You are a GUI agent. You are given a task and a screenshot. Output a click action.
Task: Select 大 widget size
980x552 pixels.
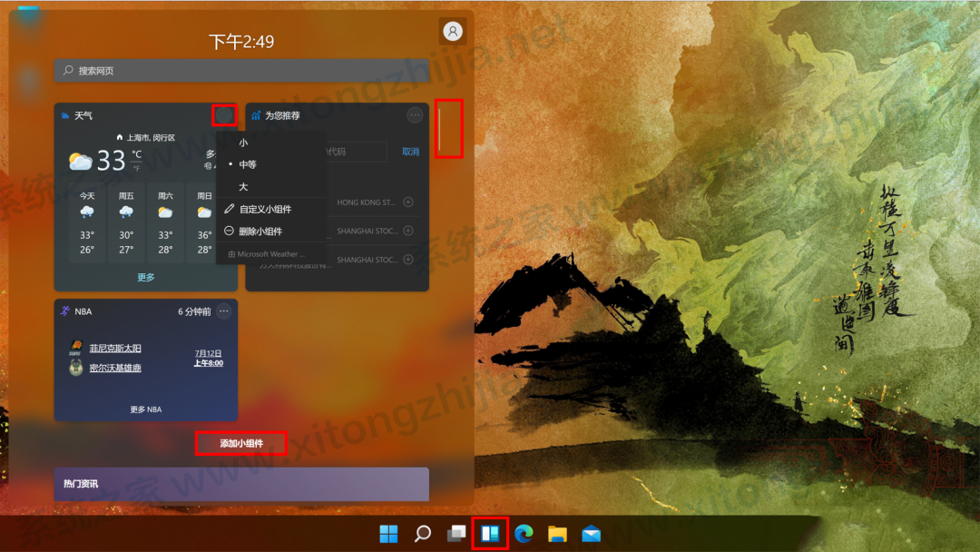pos(245,186)
